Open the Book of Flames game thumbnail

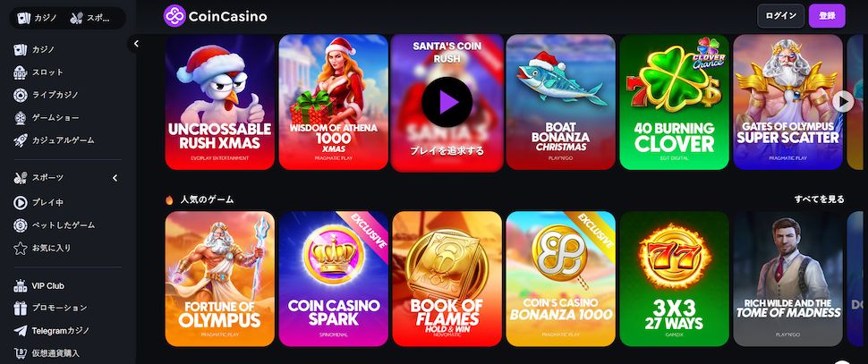pos(447,279)
